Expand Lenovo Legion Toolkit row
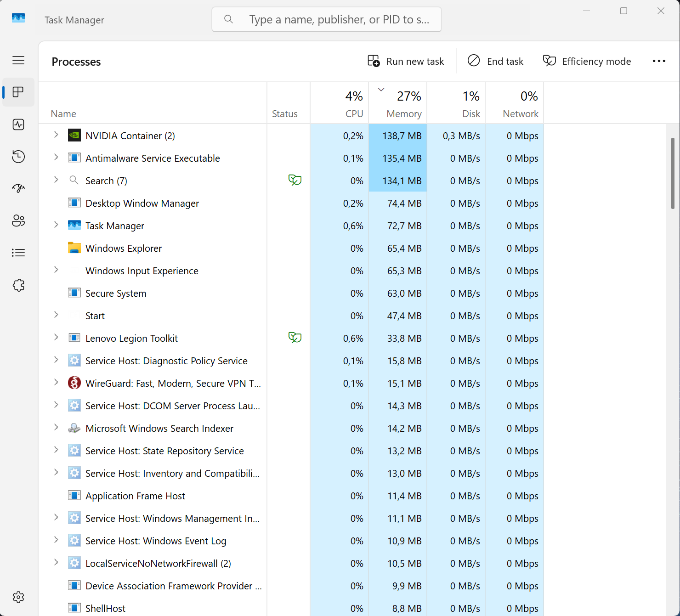 click(x=56, y=337)
